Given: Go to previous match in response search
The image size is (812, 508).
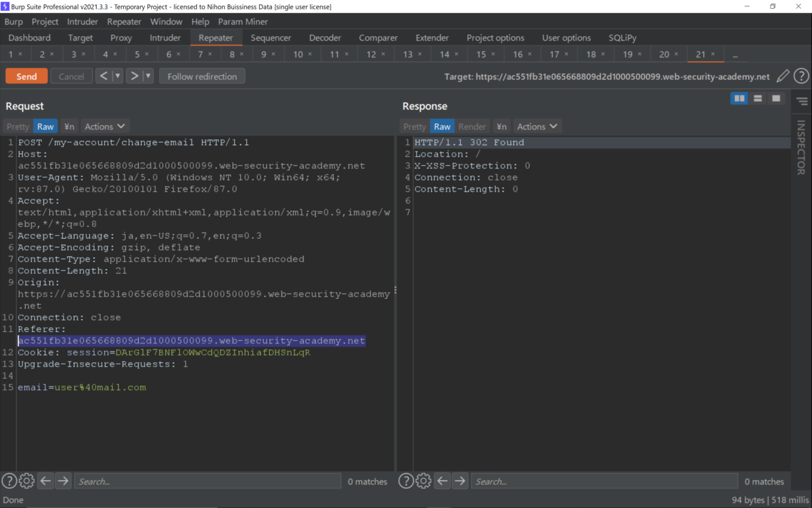Looking at the screenshot, I should [x=442, y=481].
